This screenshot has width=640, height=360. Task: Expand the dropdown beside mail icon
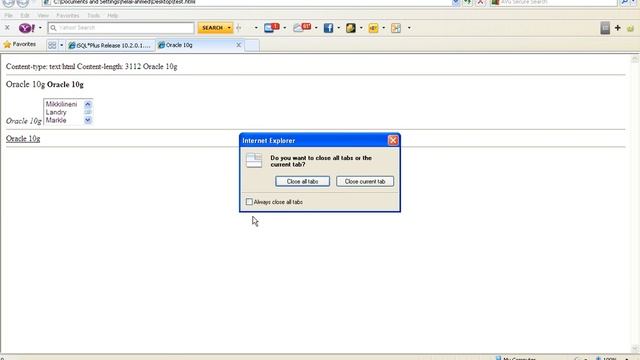(284, 28)
